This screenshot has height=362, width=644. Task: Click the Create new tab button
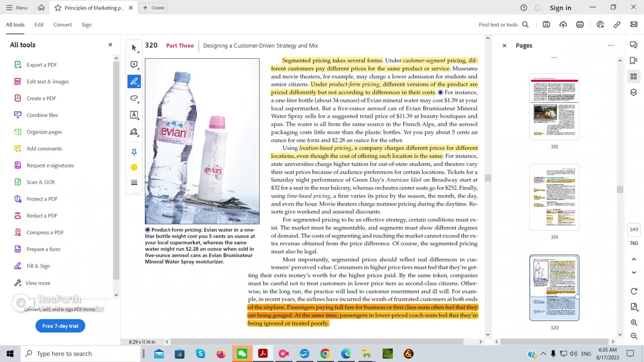coord(153,8)
